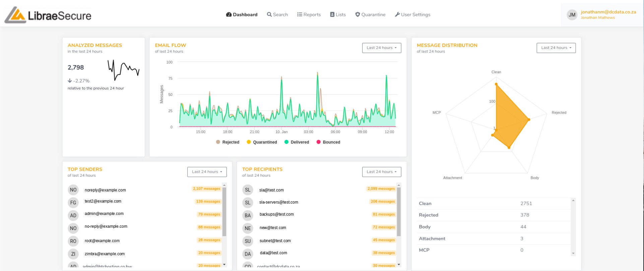Click jonathanm@dcdata.co.za account link
The width and height of the screenshot is (644, 271).
608,12
